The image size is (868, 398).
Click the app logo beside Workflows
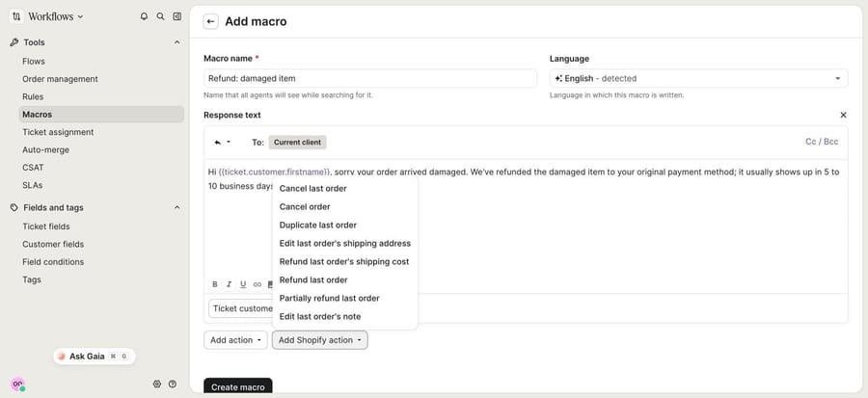click(x=16, y=16)
